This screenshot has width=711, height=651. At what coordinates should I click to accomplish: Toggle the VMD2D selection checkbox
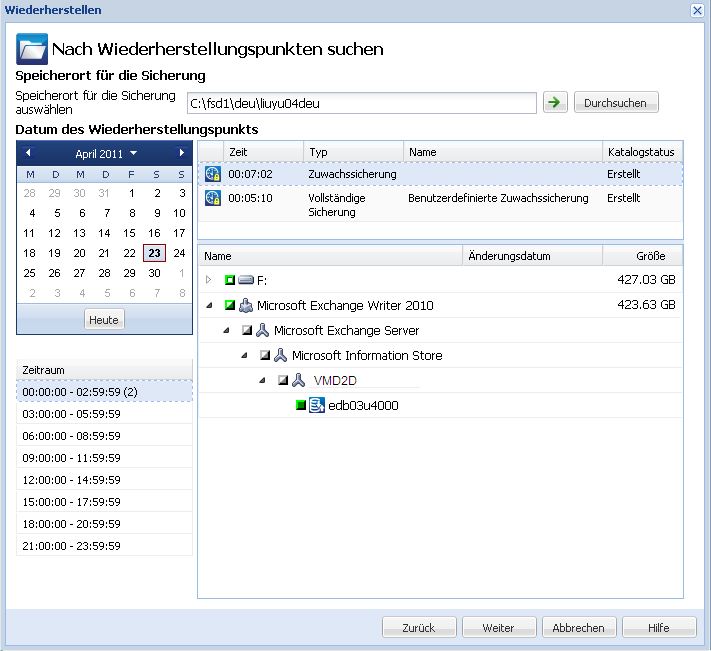[283, 380]
